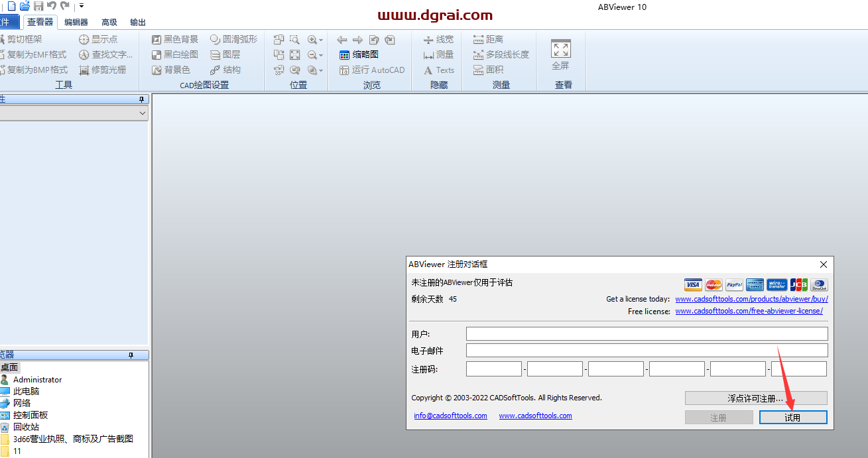The image size is (868, 458).
Task: Click the 浮点许可注册 button
Action: [x=756, y=398]
